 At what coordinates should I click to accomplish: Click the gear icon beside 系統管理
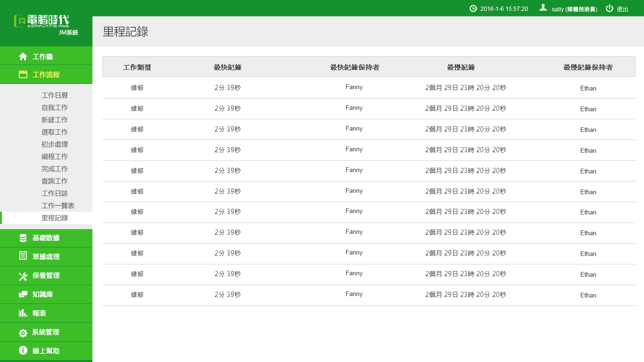[x=23, y=333]
